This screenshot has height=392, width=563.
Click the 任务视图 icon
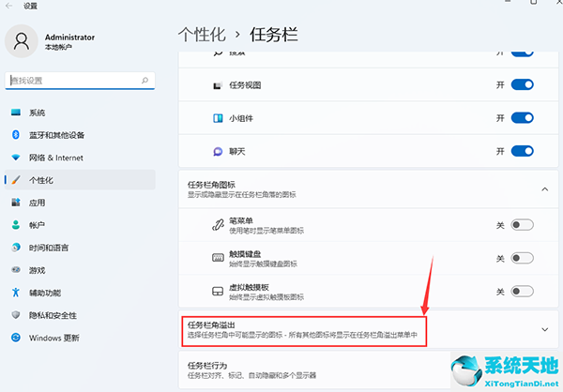point(218,85)
